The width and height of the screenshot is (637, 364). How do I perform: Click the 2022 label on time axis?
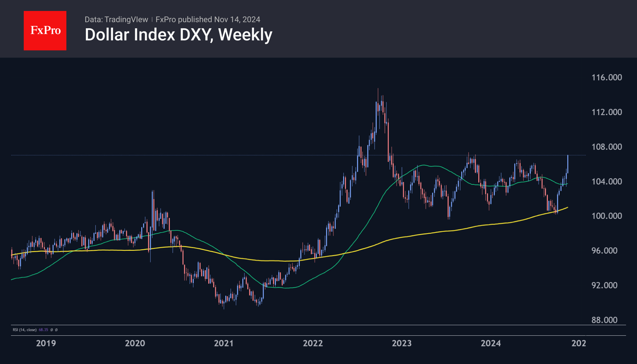point(313,343)
